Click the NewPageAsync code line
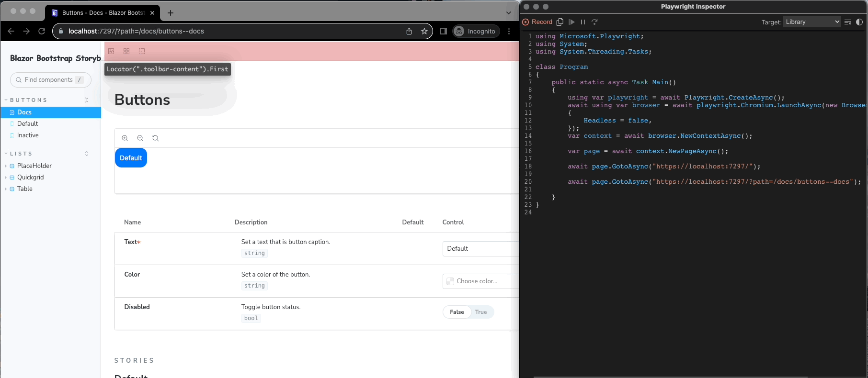 648,151
